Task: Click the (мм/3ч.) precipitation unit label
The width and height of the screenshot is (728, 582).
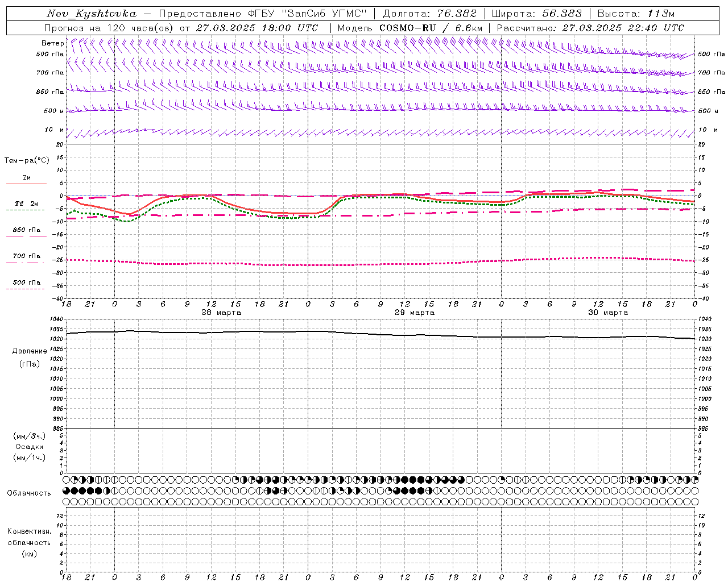Action: pos(30,436)
